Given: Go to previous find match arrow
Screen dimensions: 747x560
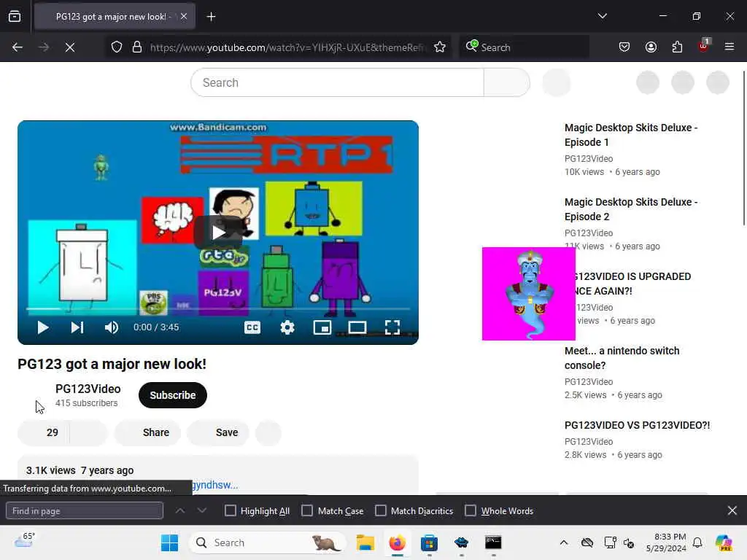Looking at the screenshot, I should point(180,510).
